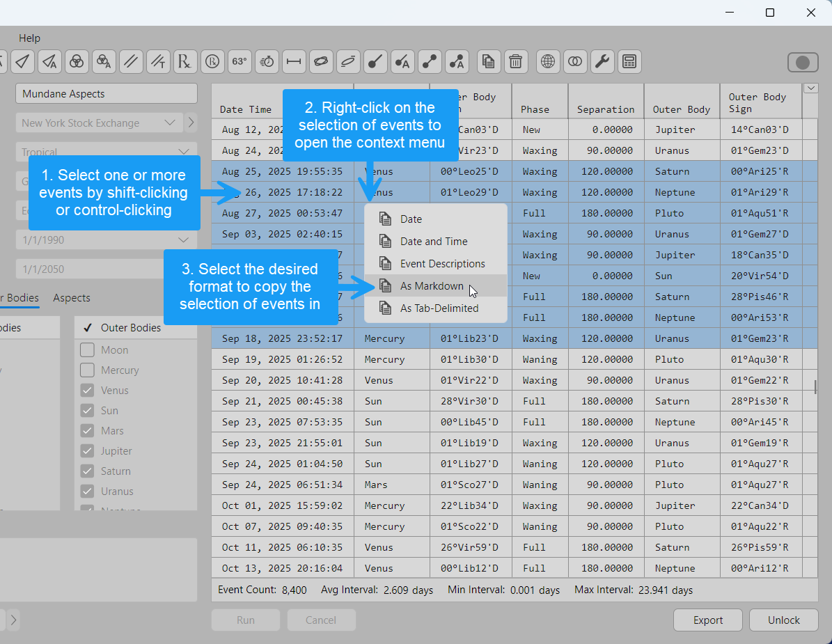This screenshot has height=644, width=832.
Task: Select the Oct 13, 2025 20:16:04 cell
Action: [x=282, y=568]
